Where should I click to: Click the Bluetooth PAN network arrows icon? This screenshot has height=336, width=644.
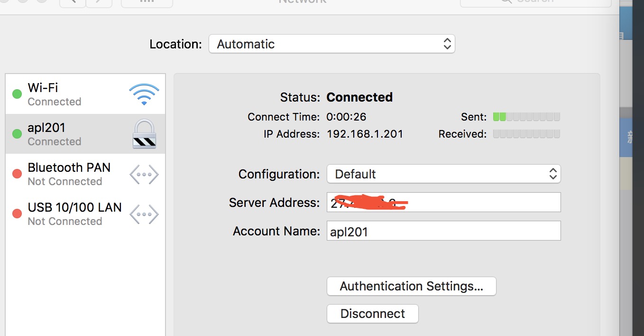[x=144, y=174]
